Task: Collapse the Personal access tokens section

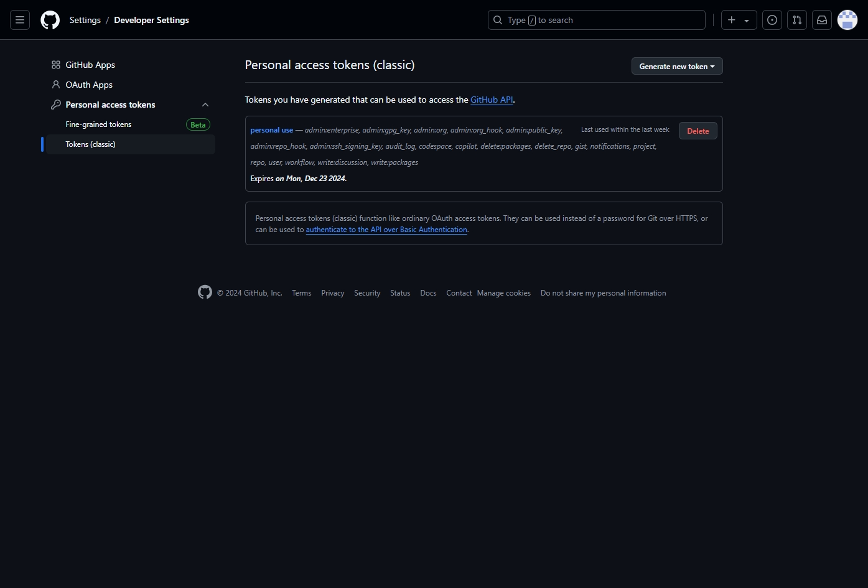Action: click(205, 105)
